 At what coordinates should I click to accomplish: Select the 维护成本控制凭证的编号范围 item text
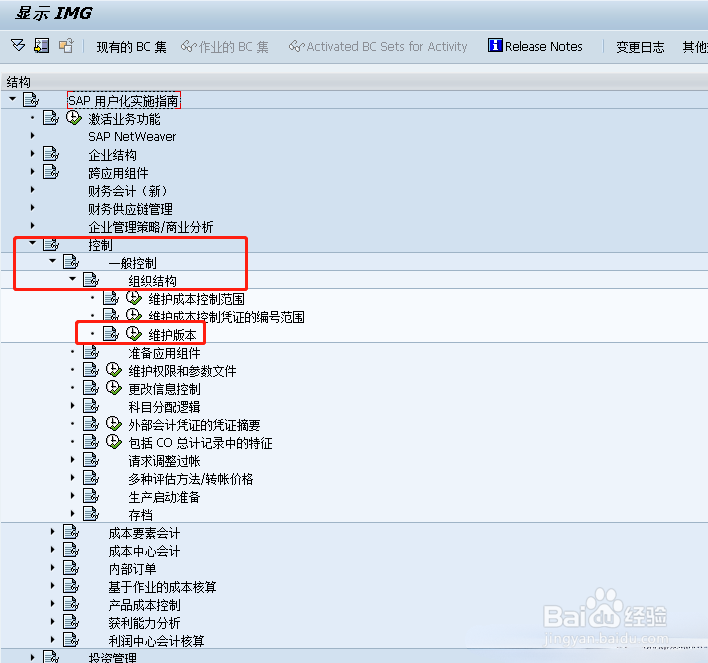(x=226, y=317)
